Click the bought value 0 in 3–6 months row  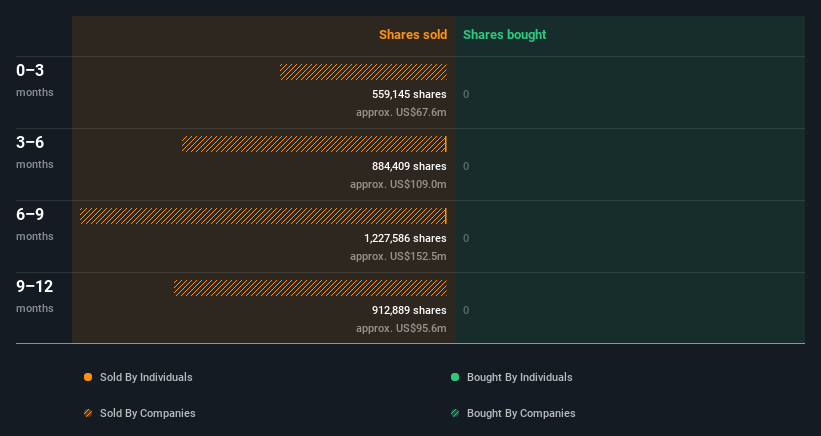(466, 166)
